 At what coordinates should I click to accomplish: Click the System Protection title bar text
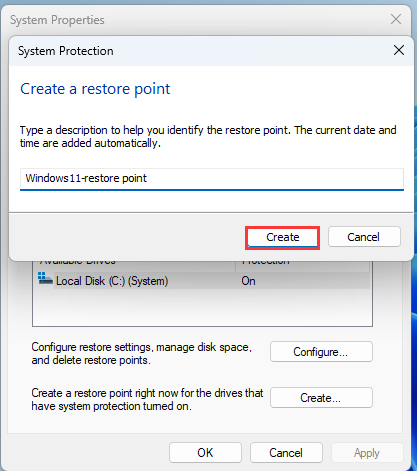pos(66,51)
